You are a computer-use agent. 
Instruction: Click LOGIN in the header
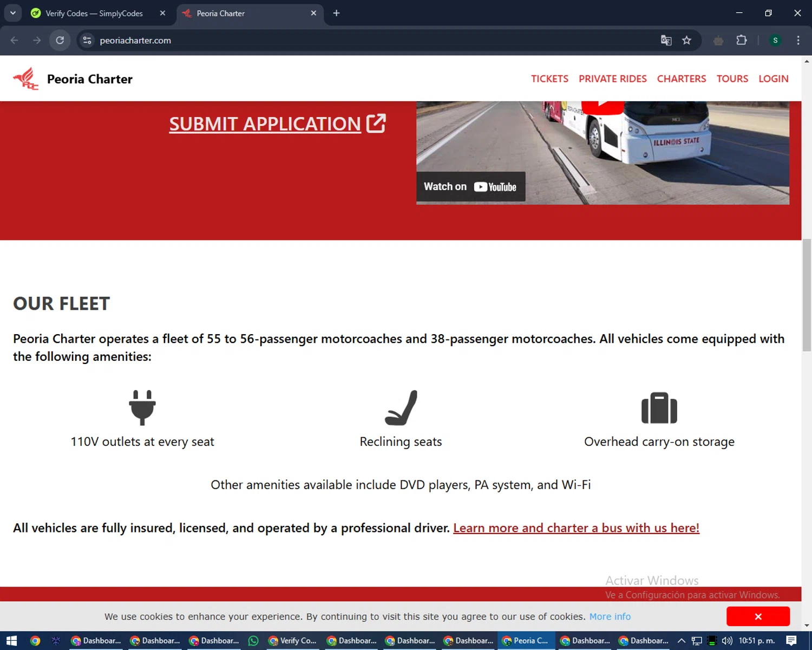point(774,79)
